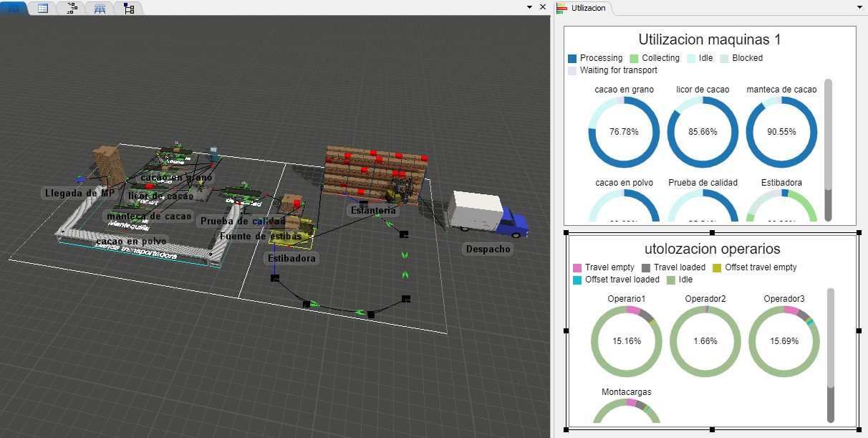Select the licor de cacao donut chart
The width and height of the screenshot is (868, 438).
coord(703,132)
